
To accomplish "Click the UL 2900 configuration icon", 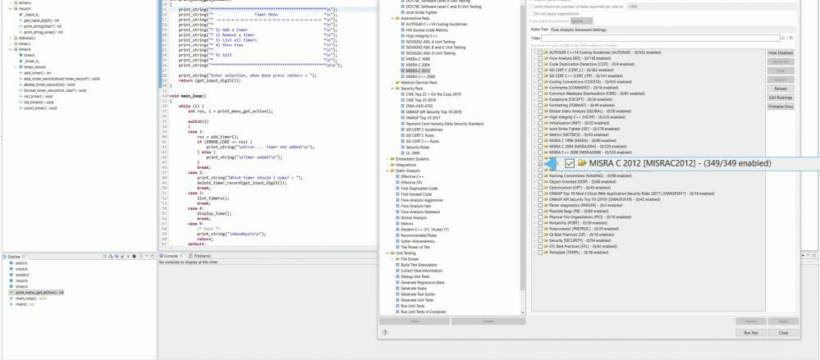I will 403,153.
